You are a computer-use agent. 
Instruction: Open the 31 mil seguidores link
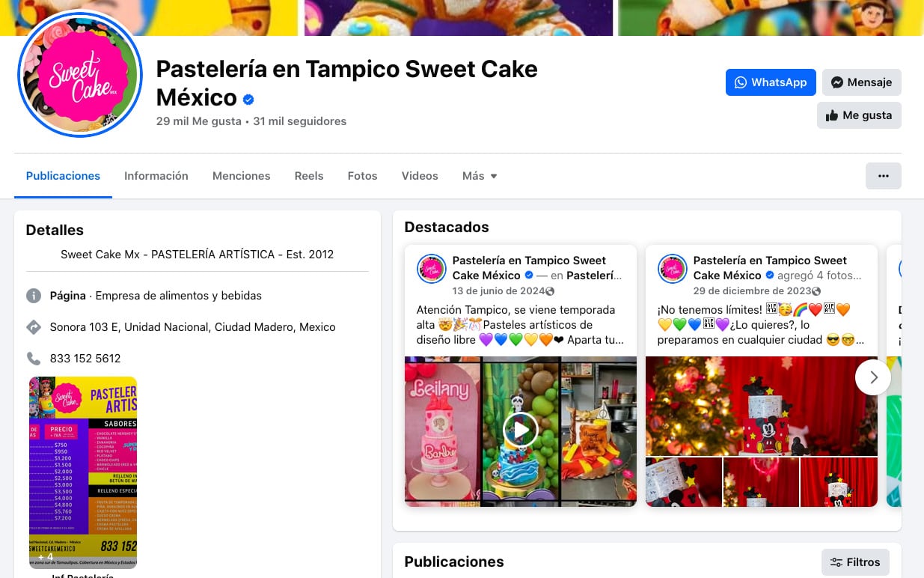[x=299, y=121]
